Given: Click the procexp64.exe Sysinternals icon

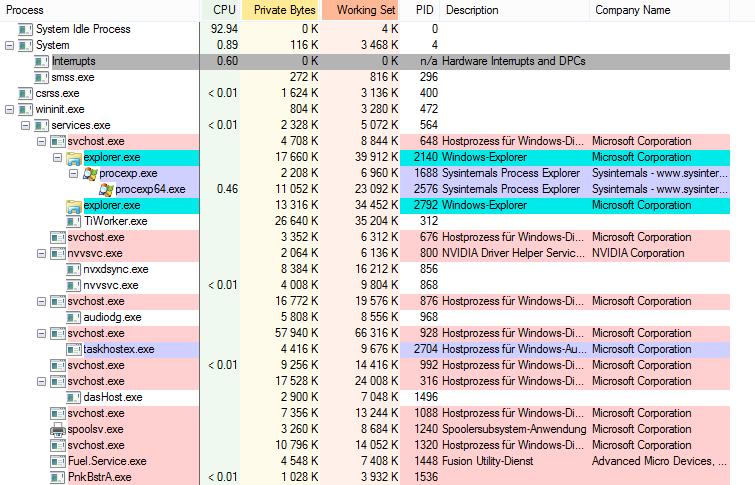Looking at the screenshot, I should tap(106, 190).
